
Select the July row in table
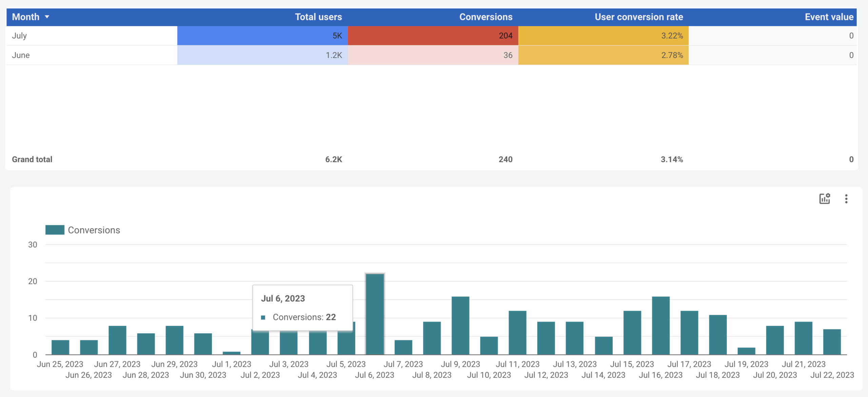point(19,36)
